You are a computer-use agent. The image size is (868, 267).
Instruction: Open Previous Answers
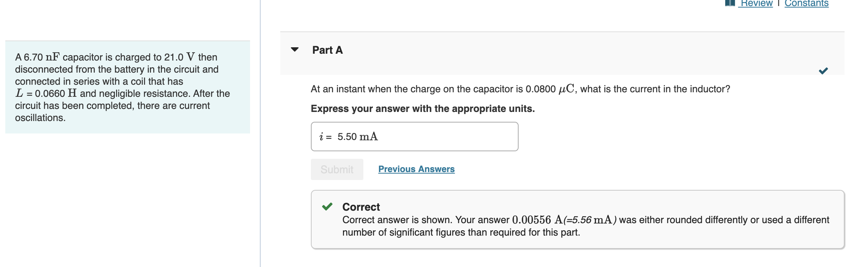pos(416,169)
